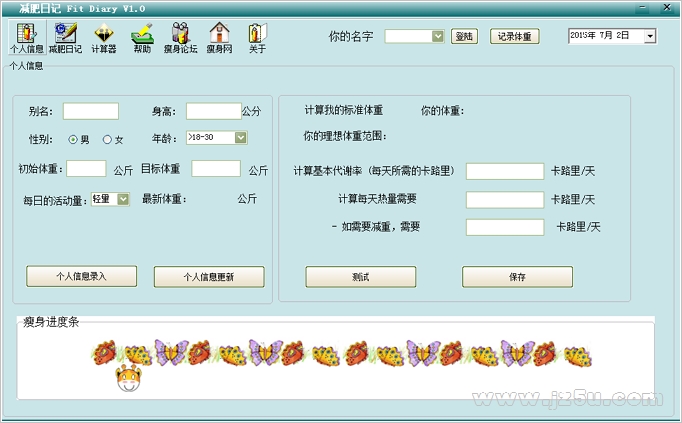This screenshot has width=682, height=423.
Task: Focus the 别名 nickname input field
Action: (91, 111)
